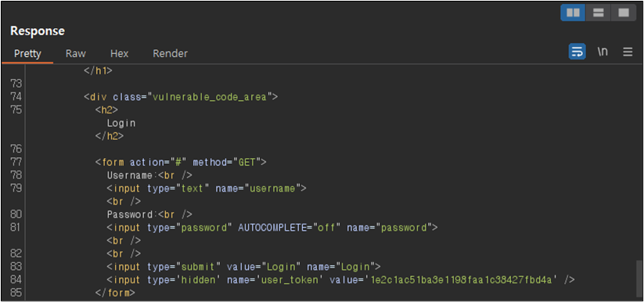Click the 'Login' text inside h2
The height and width of the screenshot is (302, 644).
click(121, 123)
